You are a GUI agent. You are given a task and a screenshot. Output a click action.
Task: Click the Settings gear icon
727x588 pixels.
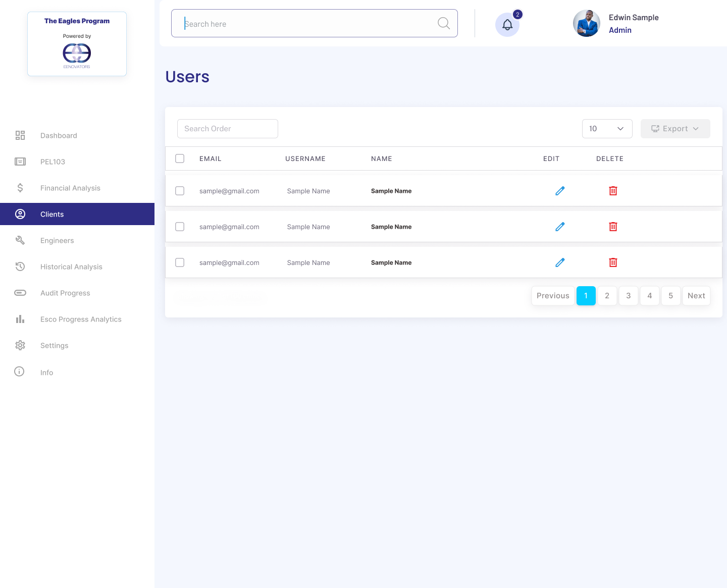[20, 345]
